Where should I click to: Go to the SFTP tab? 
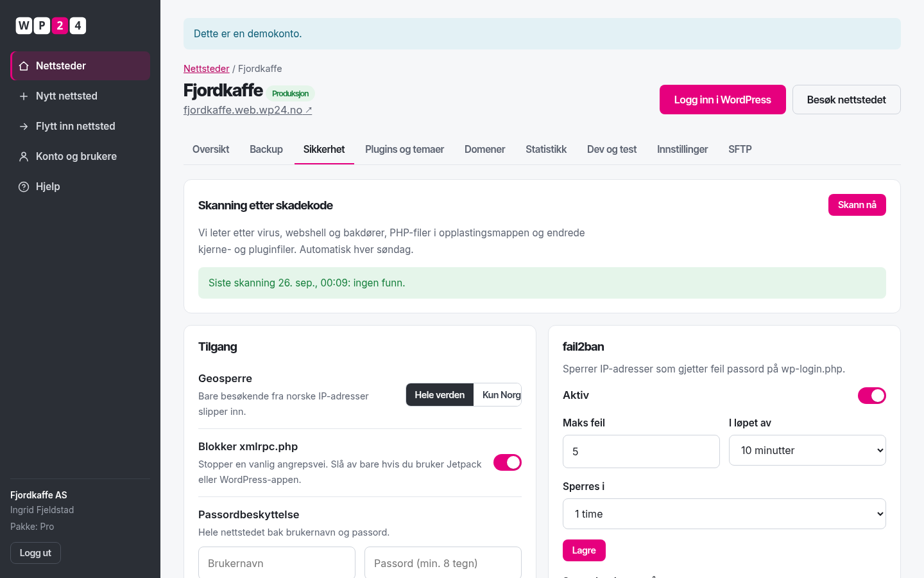point(740,149)
